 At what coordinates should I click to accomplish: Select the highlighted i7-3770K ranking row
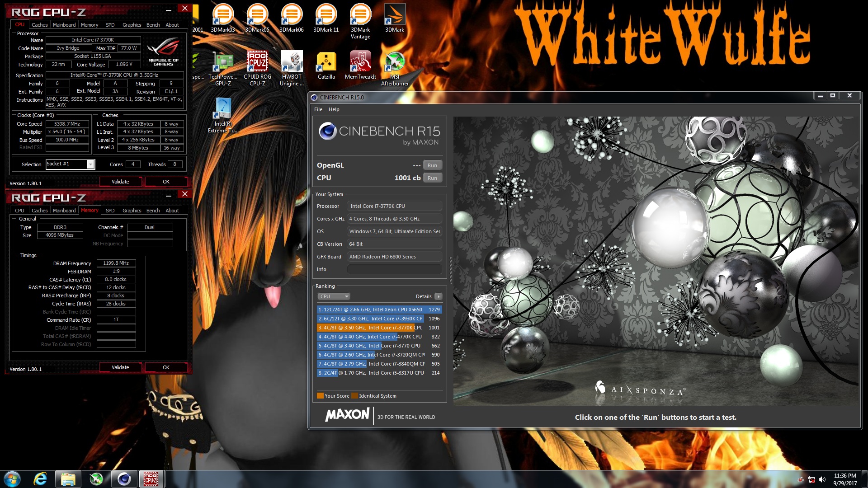(379, 328)
